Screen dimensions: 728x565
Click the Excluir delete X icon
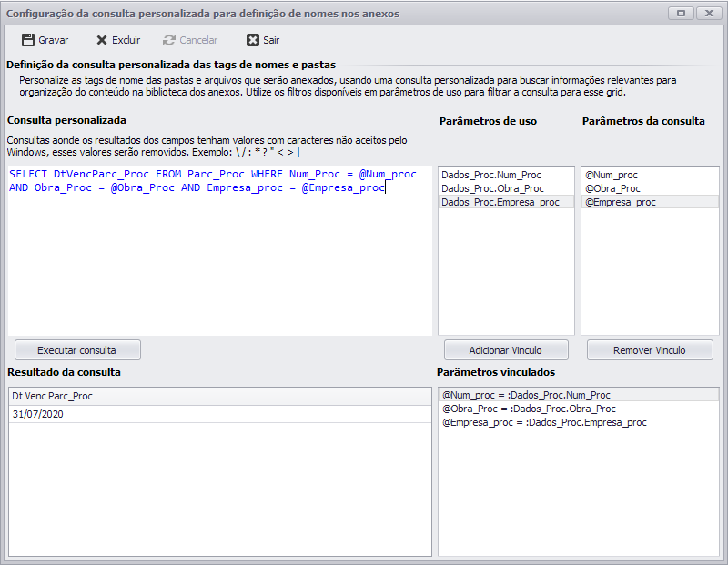pos(102,40)
